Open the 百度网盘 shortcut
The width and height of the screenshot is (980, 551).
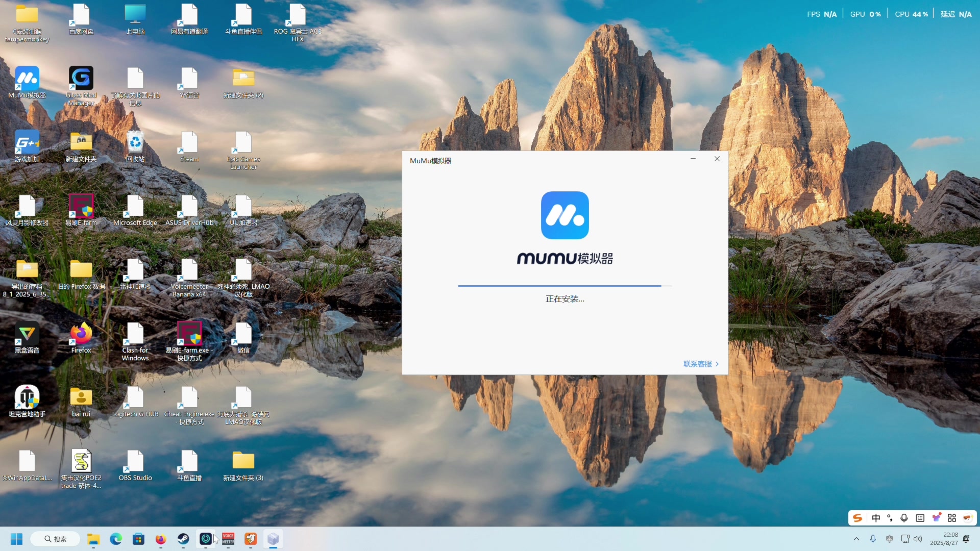(81, 20)
